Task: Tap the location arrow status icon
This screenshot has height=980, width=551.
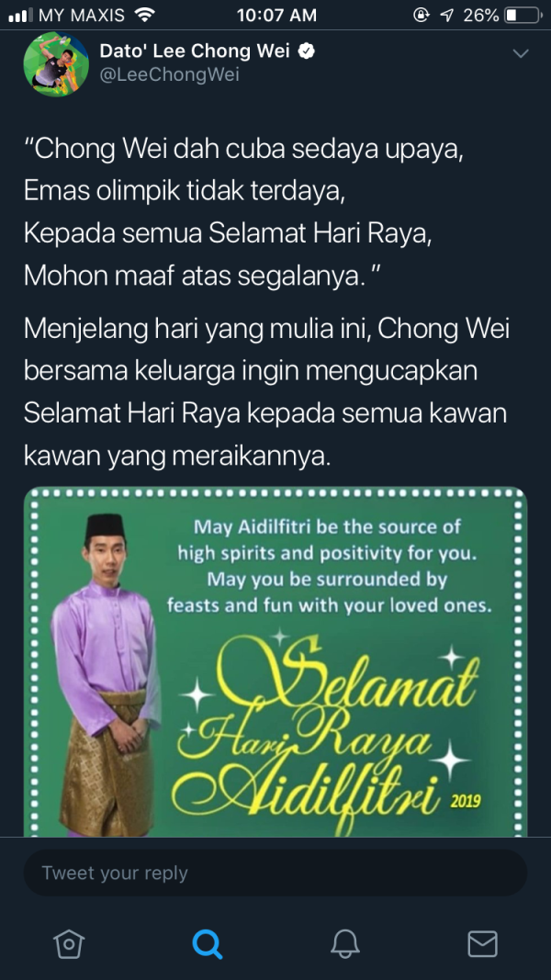Action: click(x=446, y=15)
